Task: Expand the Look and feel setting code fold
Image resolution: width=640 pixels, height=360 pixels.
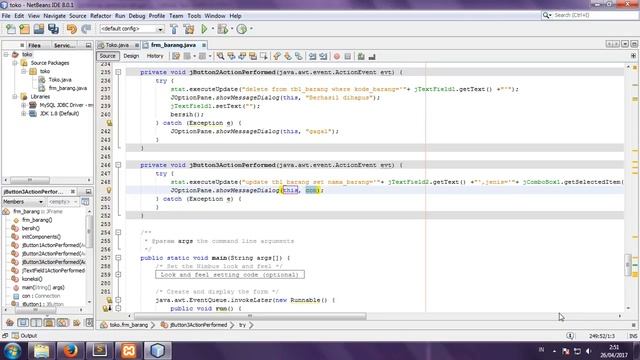Action: 118,275
